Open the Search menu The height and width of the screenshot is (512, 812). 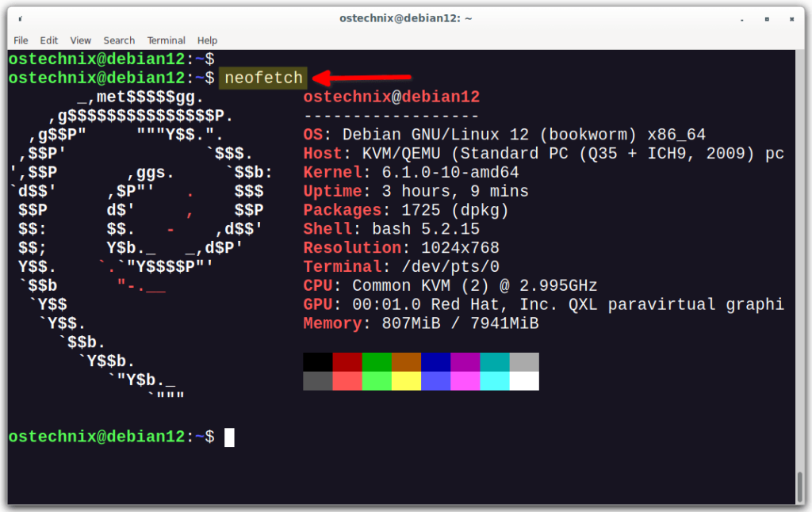tap(118, 40)
